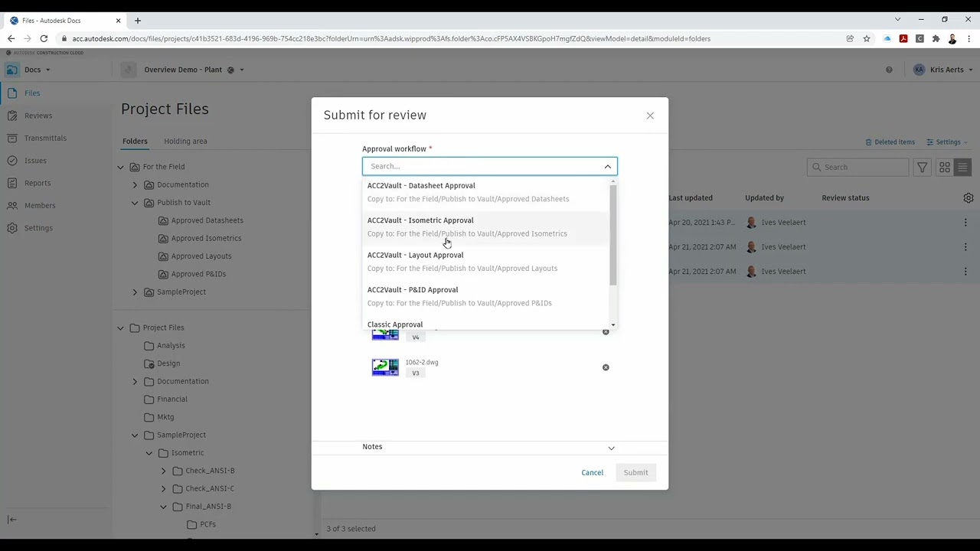Open more options for first file row
Viewport: 980px width, 551px height.
[x=965, y=223]
